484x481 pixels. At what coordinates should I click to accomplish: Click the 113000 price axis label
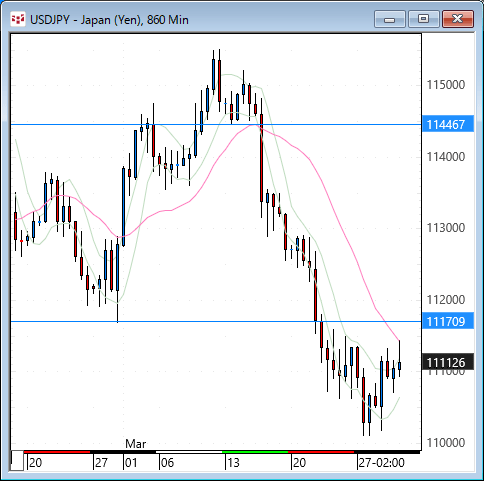[446, 228]
